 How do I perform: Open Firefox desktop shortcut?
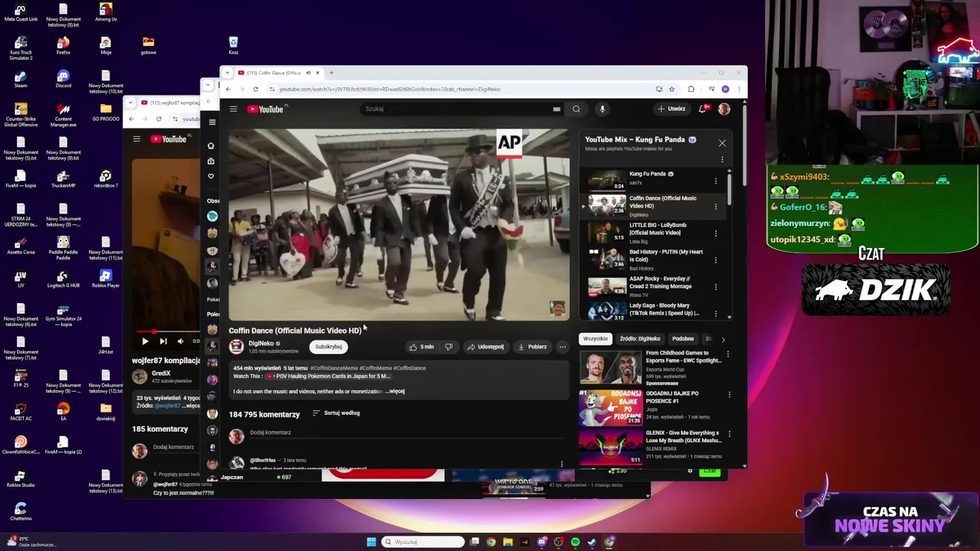click(x=64, y=46)
